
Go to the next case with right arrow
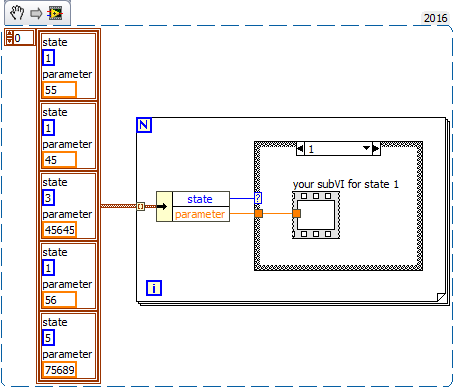click(x=376, y=149)
